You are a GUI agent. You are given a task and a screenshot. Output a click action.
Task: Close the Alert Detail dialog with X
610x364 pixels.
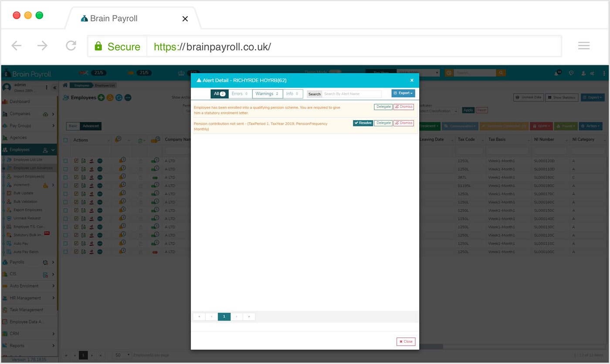[x=412, y=80]
